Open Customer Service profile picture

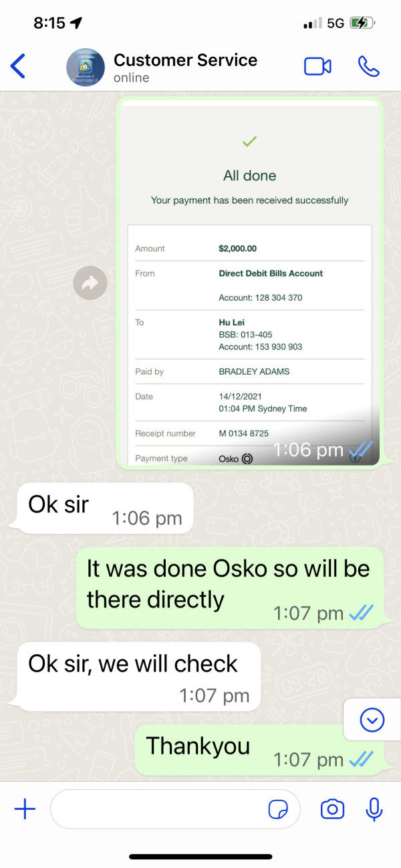[x=86, y=67]
